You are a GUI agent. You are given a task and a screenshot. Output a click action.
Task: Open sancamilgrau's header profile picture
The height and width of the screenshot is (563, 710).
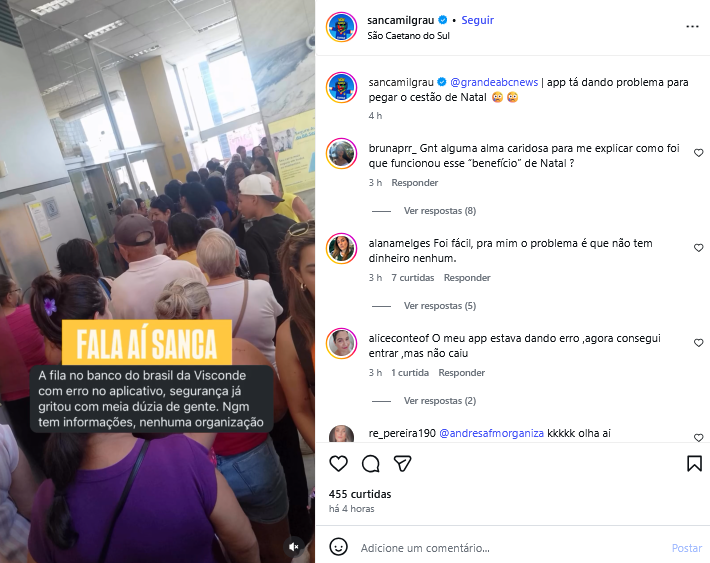point(341,27)
